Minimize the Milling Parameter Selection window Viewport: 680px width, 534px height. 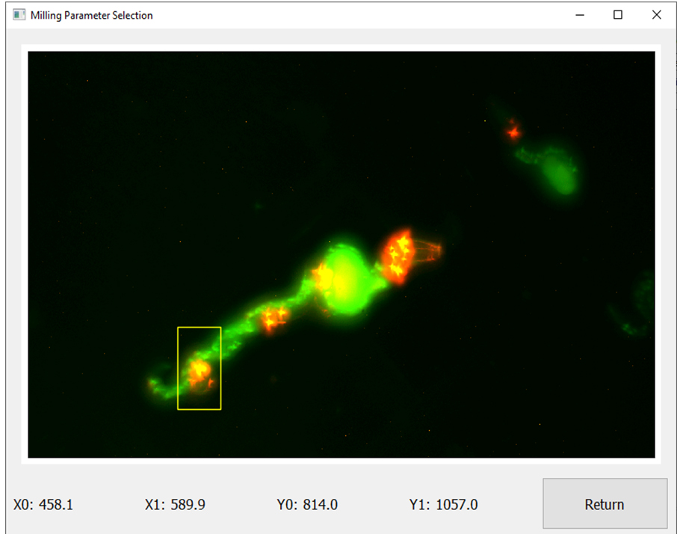pos(580,15)
